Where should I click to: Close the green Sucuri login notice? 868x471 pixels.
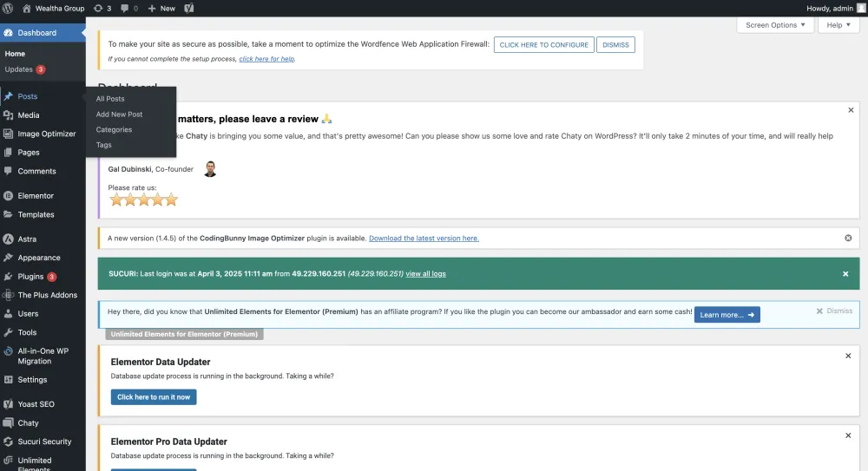click(x=845, y=274)
